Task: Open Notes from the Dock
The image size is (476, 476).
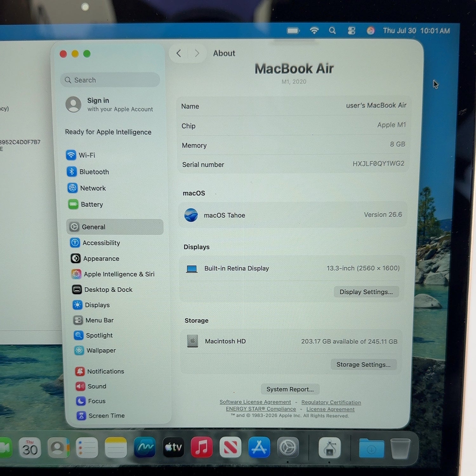Action: click(116, 447)
